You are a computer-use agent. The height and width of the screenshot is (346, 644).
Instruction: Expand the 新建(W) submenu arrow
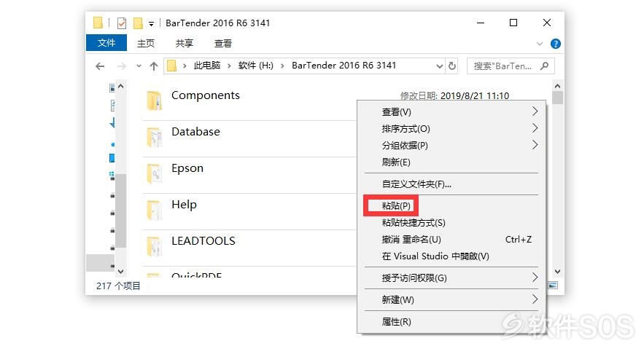pyautogui.click(x=535, y=299)
